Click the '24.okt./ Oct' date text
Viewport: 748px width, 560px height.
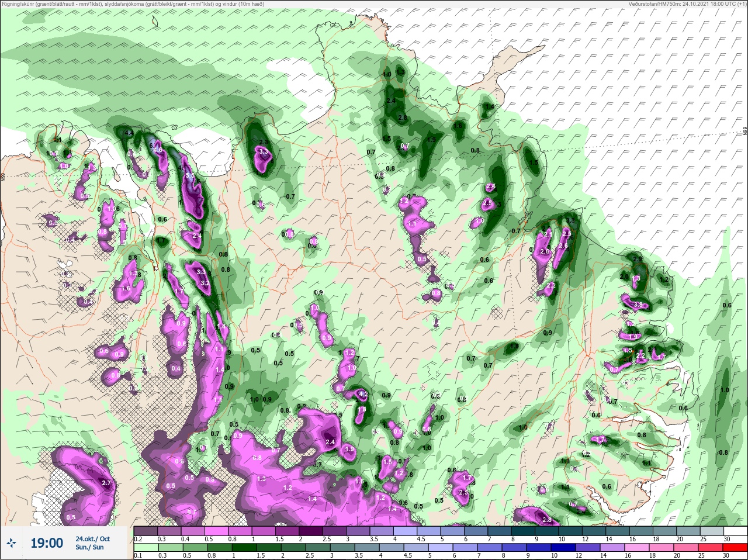click(x=92, y=538)
